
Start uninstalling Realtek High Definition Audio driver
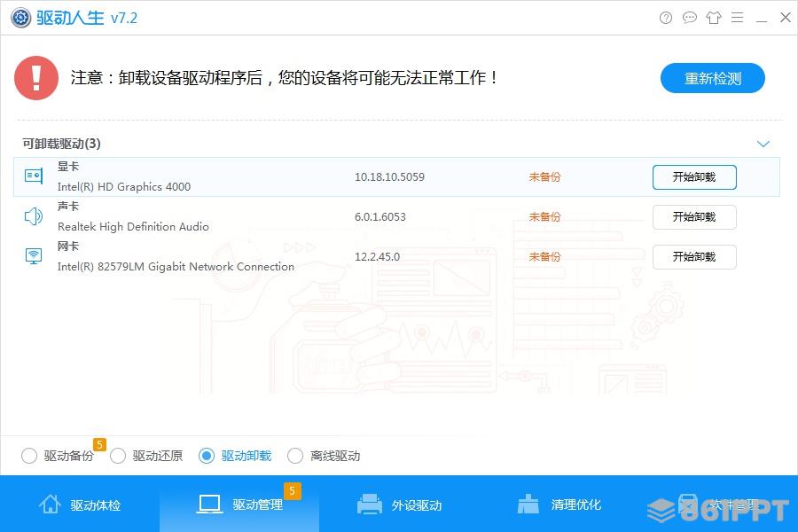(694, 217)
